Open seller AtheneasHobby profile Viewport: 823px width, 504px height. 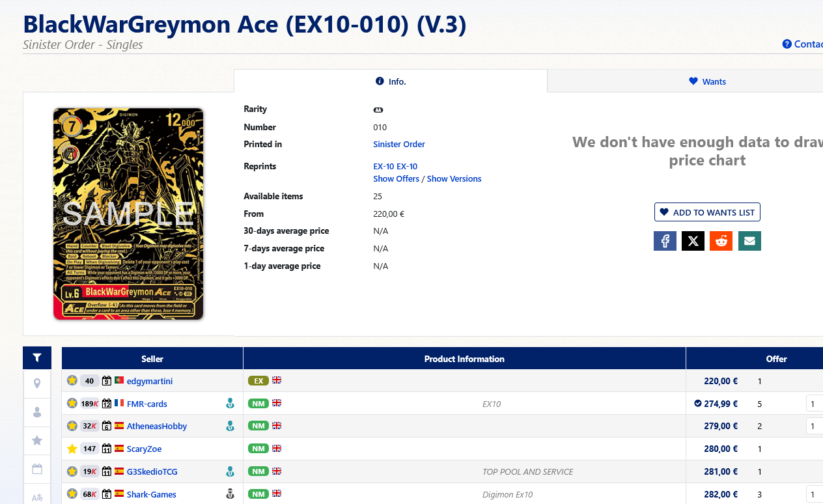(157, 426)
